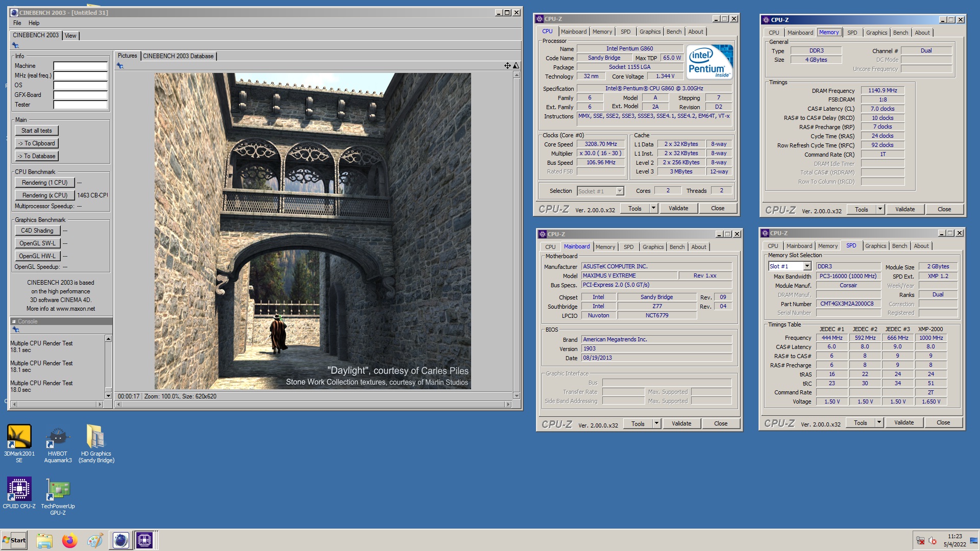The image size is (980, 551).
Task: Open CPUID CPU-Z desktop shortcut
Action: [x=19, y=493]
